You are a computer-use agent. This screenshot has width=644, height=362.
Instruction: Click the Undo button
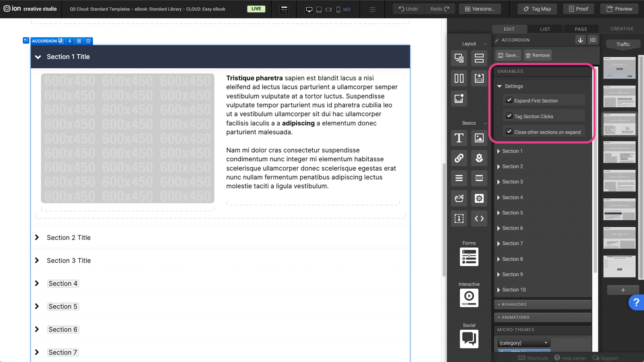click(408, 9)
